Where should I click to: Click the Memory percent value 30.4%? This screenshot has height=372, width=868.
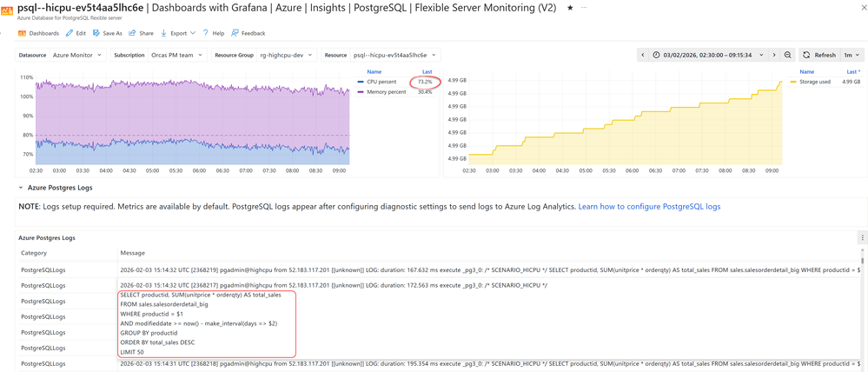[425, 92]
